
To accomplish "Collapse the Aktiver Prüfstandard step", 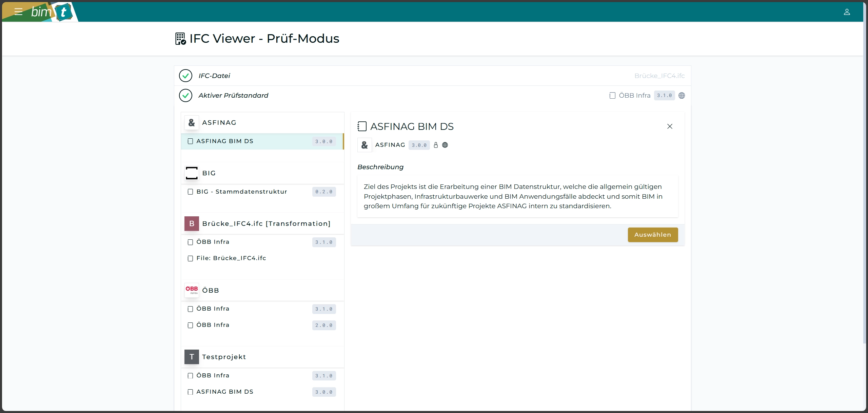I will coord(233,96).
